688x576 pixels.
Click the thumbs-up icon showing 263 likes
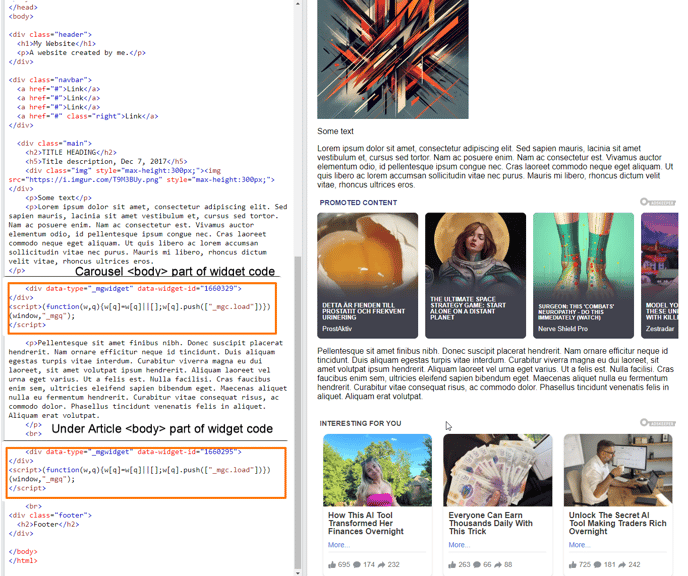(x=452, y=565)
